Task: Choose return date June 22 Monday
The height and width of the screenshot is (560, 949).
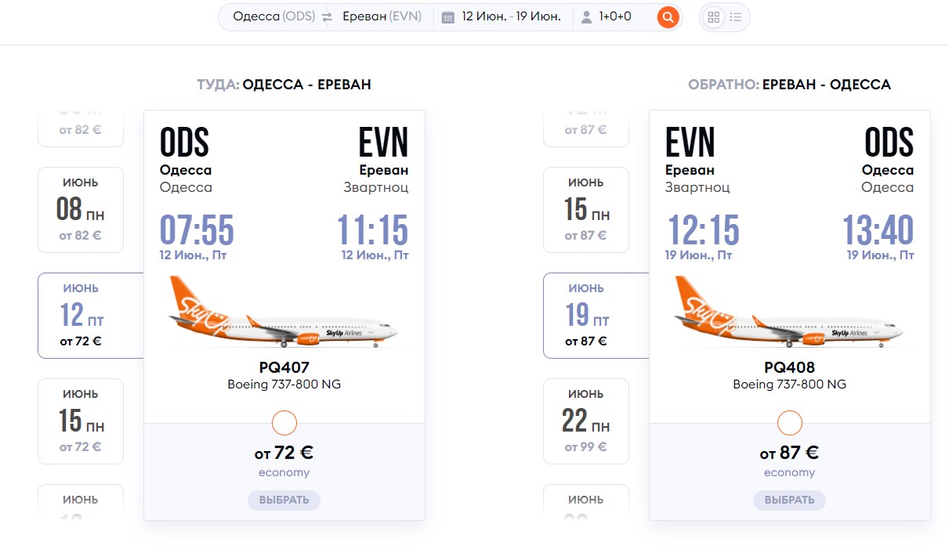Action: pyautogui.click(x=586, y=421)
